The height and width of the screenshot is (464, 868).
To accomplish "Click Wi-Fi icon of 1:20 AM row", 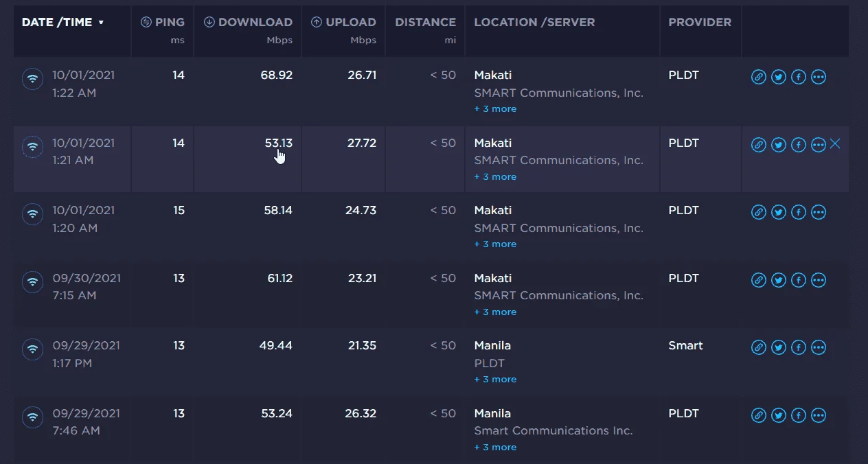I will pyautogui.click(x=32, y=214).
